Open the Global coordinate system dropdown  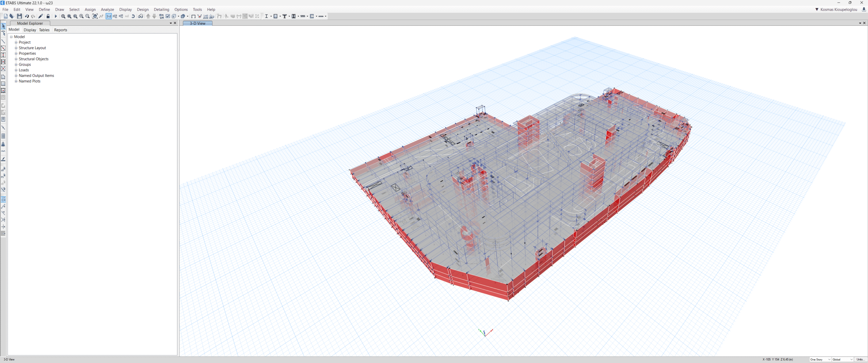pos(843,360)
